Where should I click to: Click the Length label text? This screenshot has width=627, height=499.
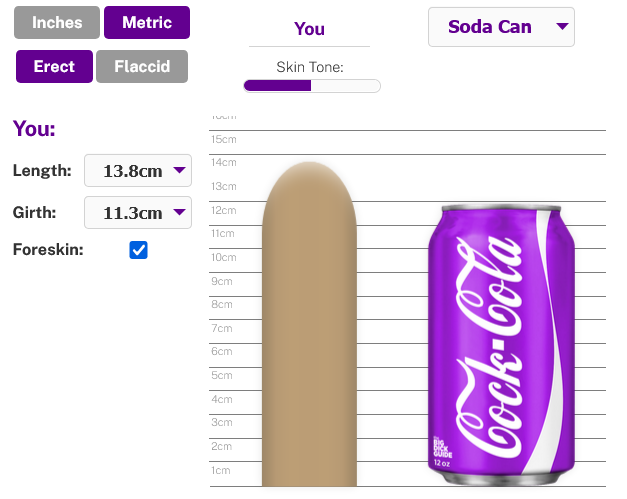coord(42,170)
